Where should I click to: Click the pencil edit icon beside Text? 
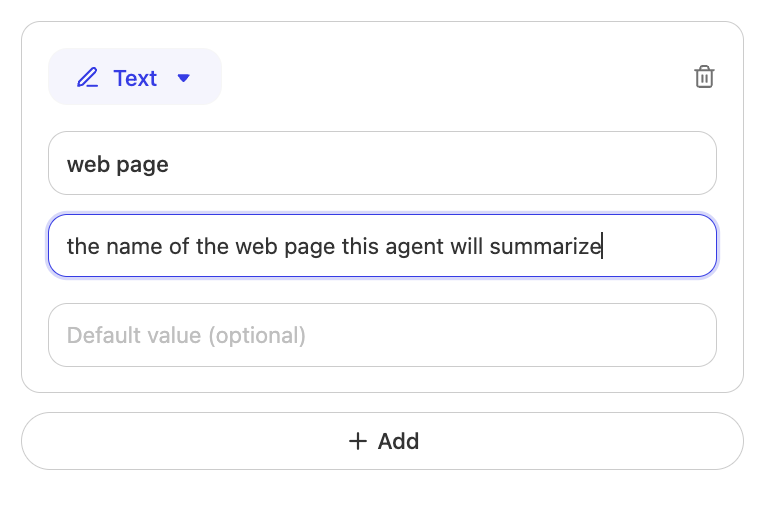click(x=88, y=77)
